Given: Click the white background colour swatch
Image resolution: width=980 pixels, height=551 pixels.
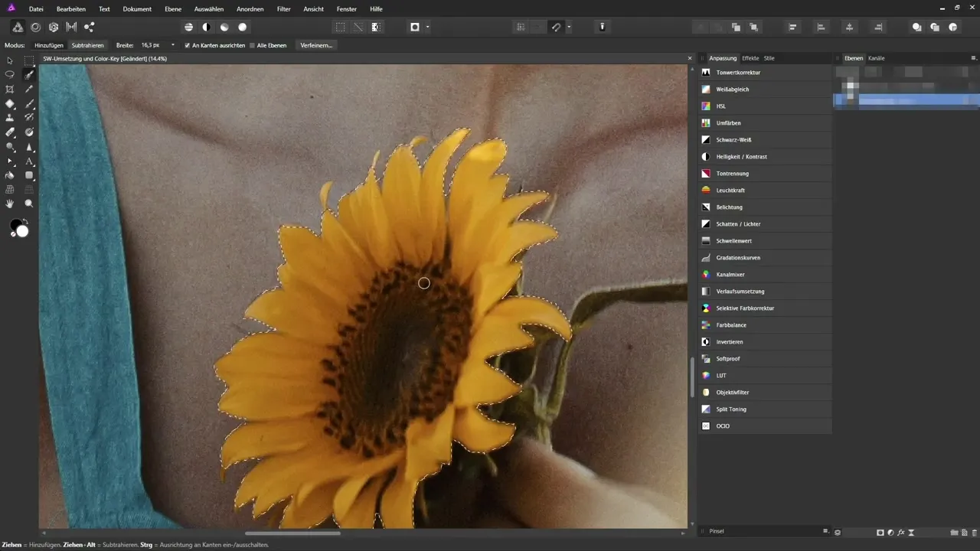Looking at the screenshot, I should (23, 231).
